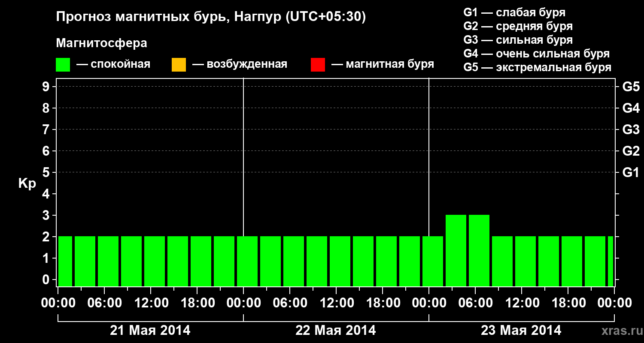644x343 pixels.
Task: Click the 'Магнитосфера' heading
Action: [x=101, y=43]
